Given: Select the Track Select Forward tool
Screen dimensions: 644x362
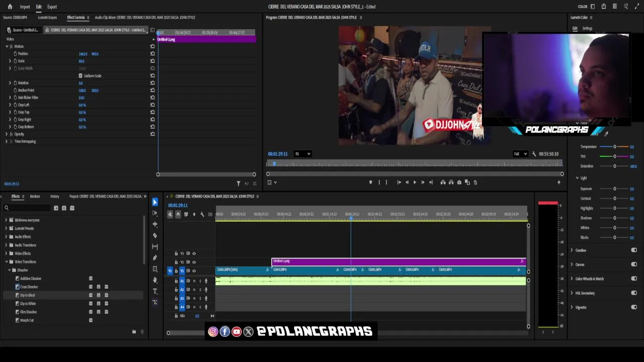Looking at the screenshot, I should [x=155, y=213].
